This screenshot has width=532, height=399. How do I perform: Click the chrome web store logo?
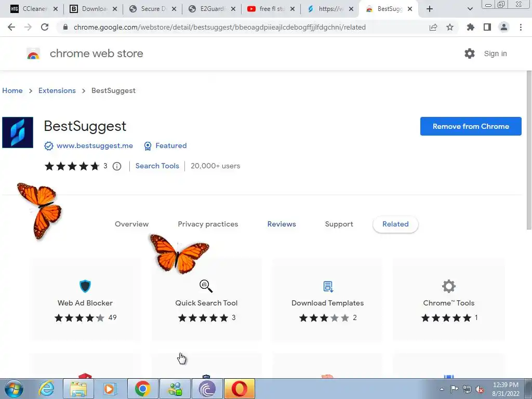pos(33,54)
